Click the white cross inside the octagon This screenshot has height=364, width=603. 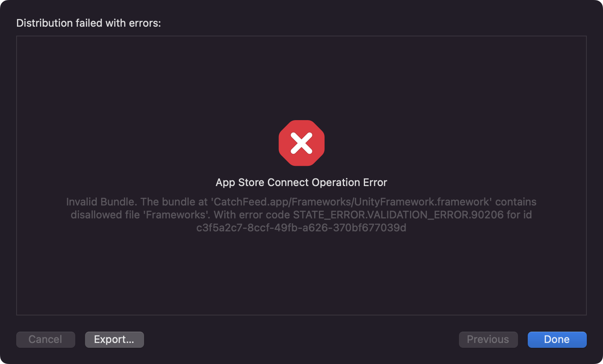[x=301, y=143]
